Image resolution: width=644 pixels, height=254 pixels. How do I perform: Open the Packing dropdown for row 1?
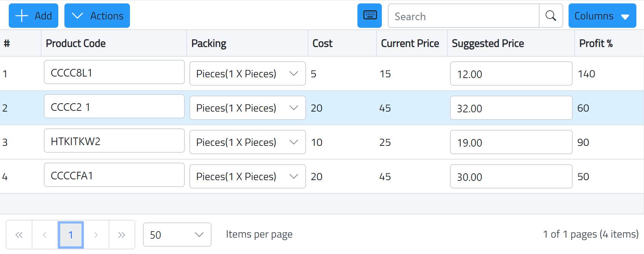(293, 73)
